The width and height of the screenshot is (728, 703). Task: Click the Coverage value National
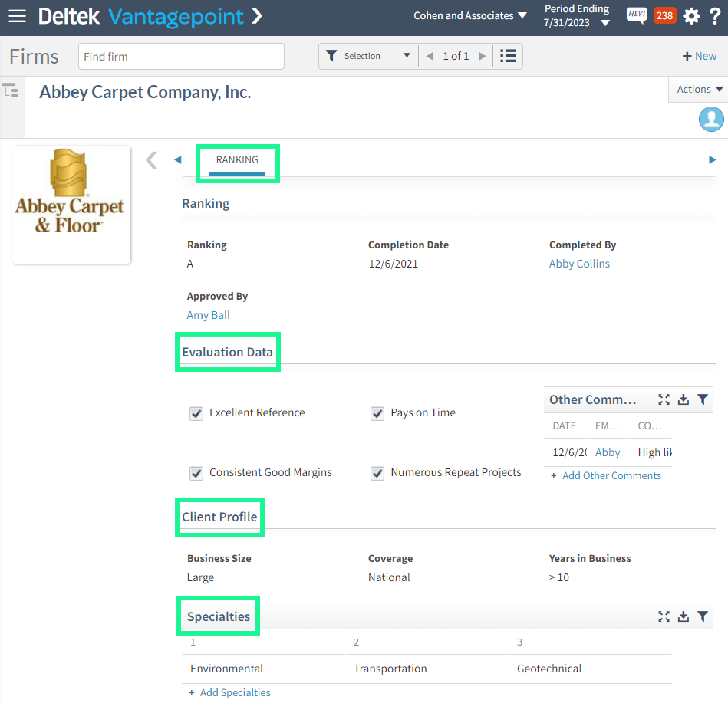coord(389,577)
